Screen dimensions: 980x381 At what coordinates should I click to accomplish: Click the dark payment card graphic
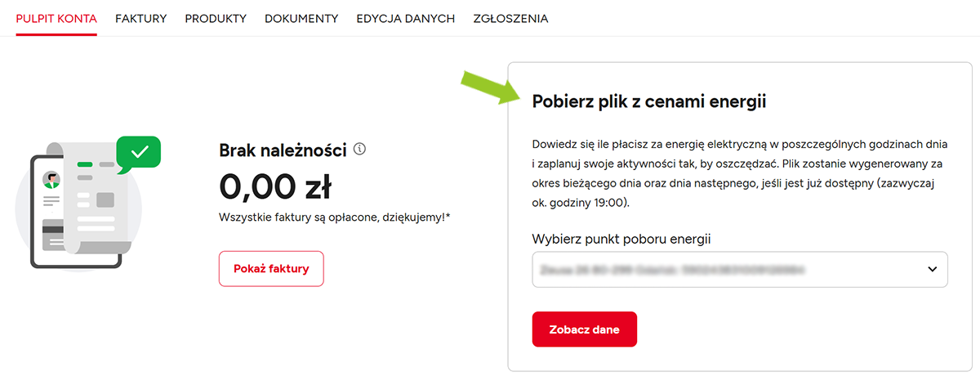[x=53, y=231]
